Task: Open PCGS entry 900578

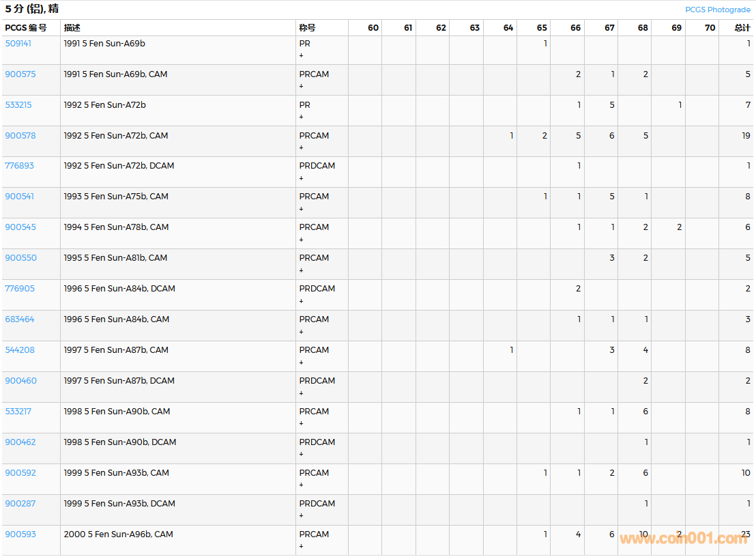Action: point(20,136)
